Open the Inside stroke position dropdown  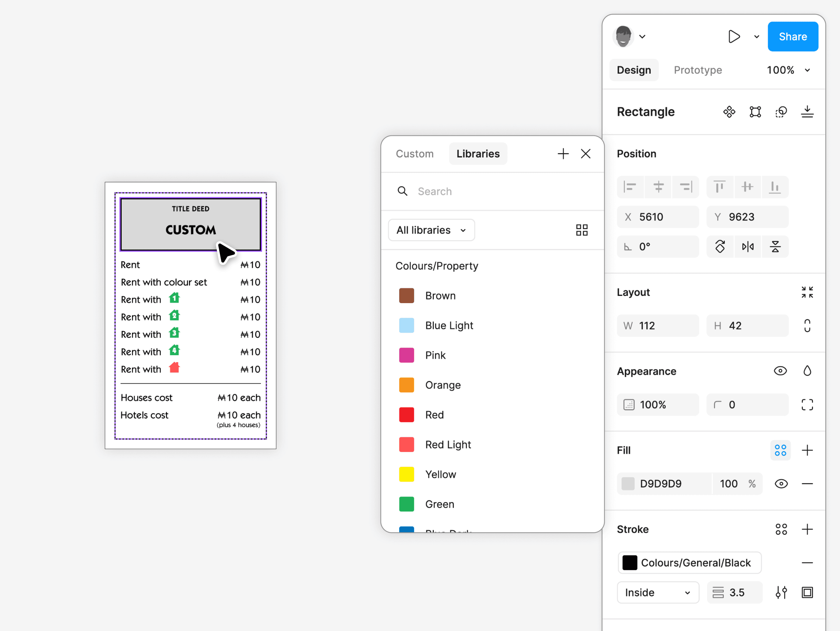point(657,593)
